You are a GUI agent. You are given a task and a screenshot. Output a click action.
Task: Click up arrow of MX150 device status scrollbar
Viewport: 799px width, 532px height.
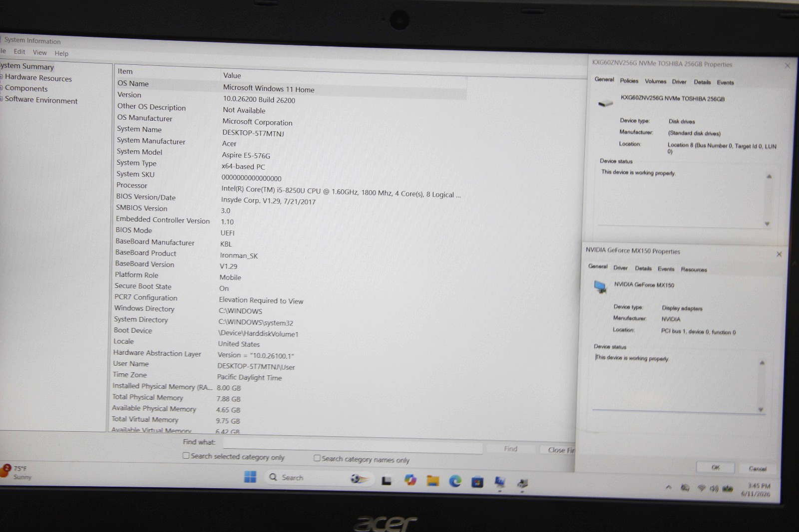762,362
